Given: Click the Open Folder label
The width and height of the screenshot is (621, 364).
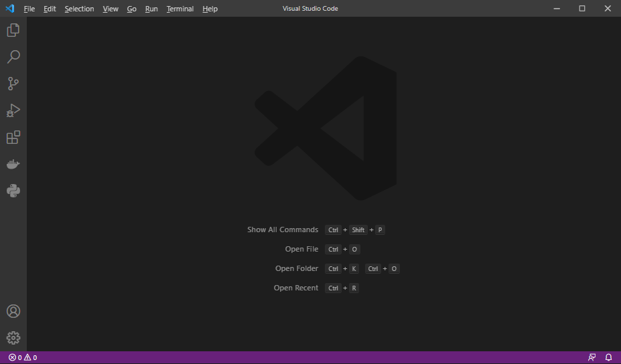Looking at the screenshot, I should pyautogui.click(x=297, y=268).
